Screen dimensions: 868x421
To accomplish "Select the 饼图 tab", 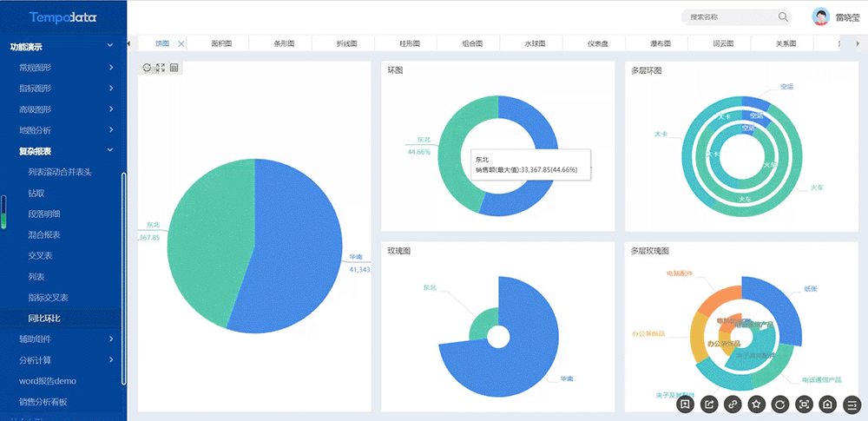I will 162,43.
